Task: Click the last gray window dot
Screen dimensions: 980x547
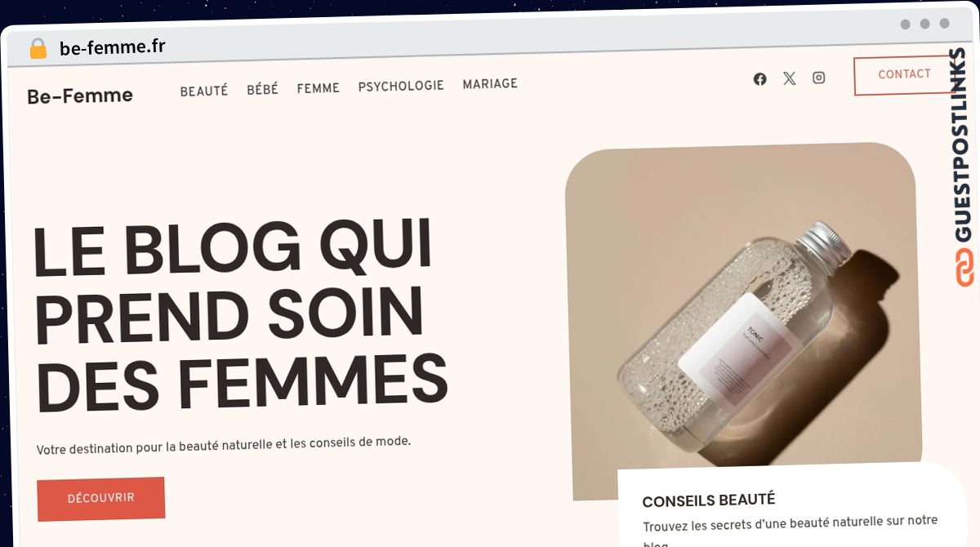Action: click(x=944, y=24)
